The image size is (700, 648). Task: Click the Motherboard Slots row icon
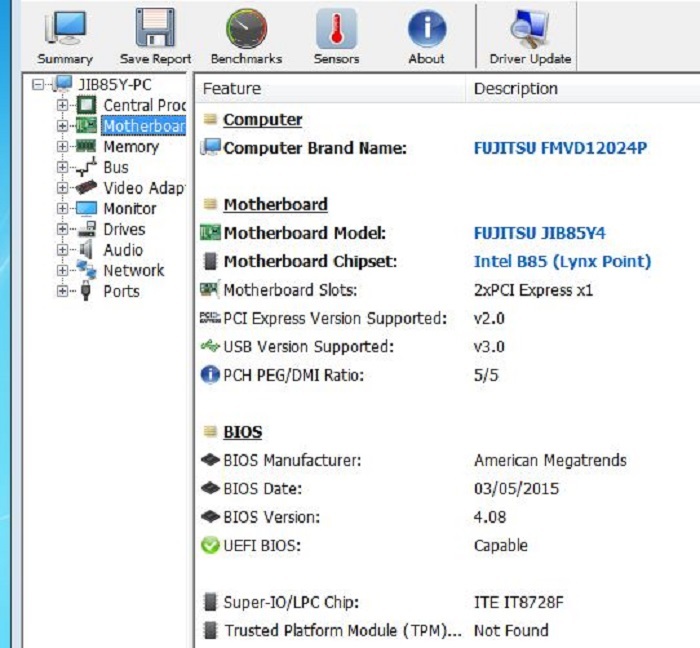point(210,290)
